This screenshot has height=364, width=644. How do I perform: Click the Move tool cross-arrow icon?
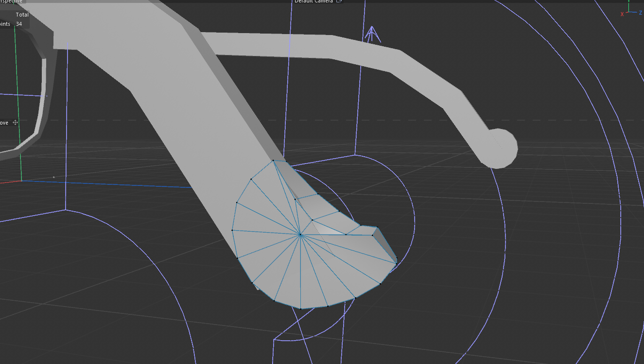[15, 123]
